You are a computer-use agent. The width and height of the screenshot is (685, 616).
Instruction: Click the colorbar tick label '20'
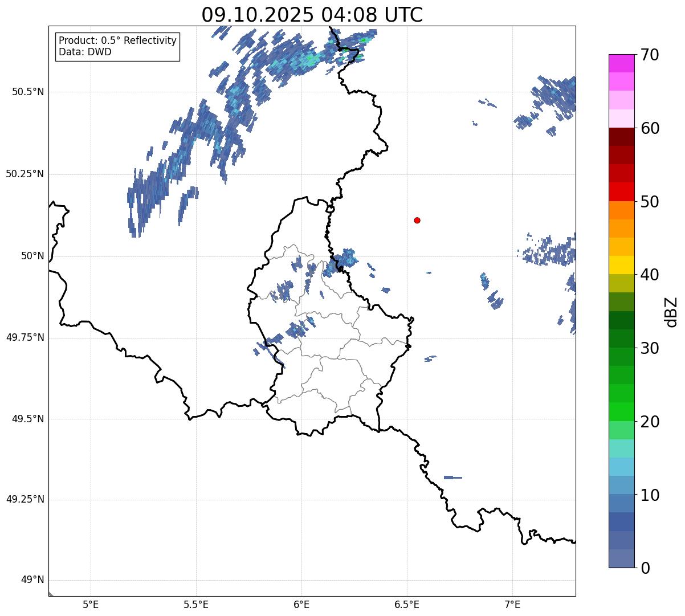pos(650,422)
